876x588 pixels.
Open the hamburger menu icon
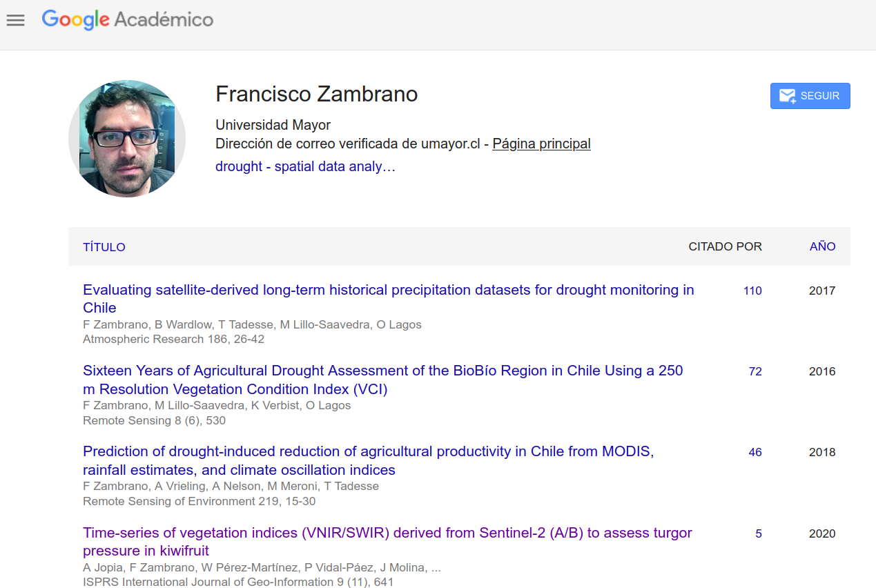coord(15,21)
